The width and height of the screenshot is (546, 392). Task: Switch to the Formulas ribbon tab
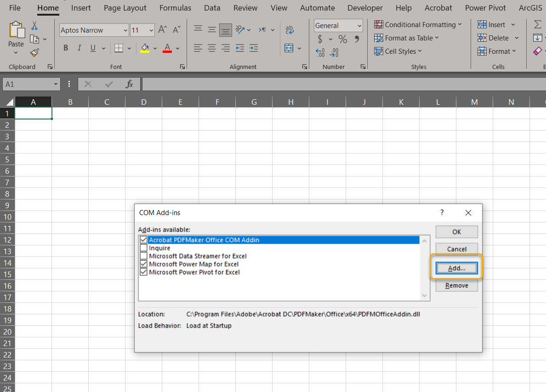(175, 8)
